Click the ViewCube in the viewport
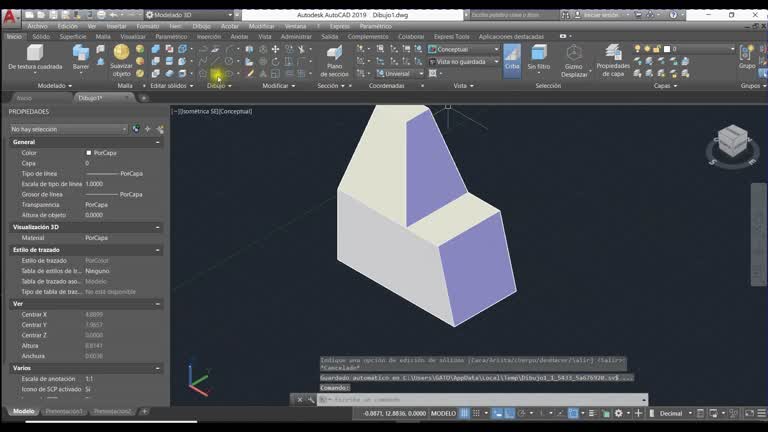Image resolution: width=768 pixels, height=432 pixels. (x=733, y=142)
